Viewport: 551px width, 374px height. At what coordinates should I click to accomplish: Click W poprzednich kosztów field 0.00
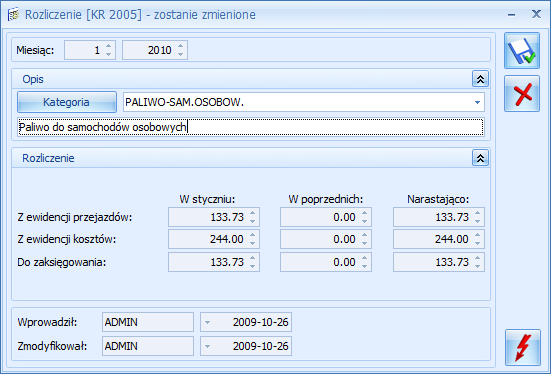(326, 239)
